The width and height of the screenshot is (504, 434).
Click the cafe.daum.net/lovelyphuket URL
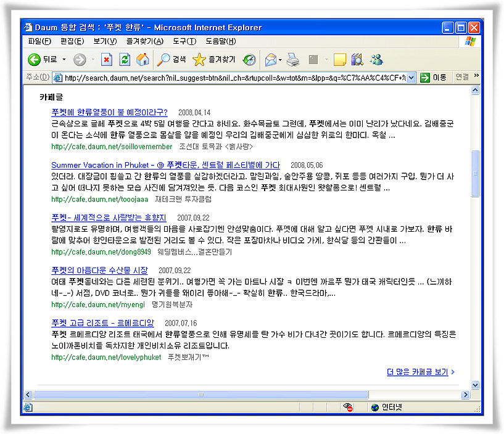pos(106,358)
